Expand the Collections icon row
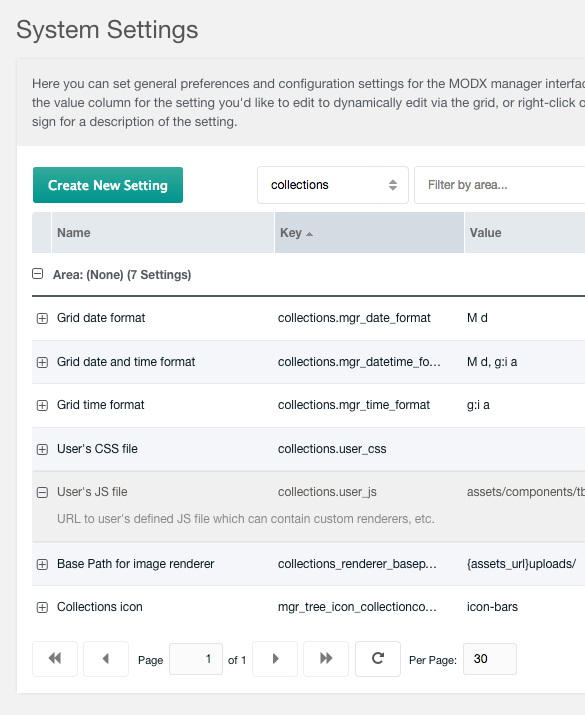The width and height of the screenshot is (585, 715). coord(42,607)
